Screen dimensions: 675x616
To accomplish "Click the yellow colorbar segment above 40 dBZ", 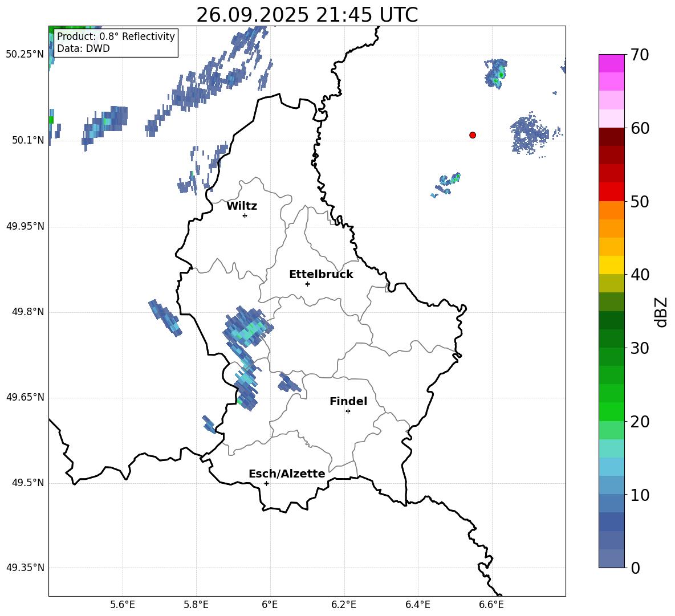I will pos(611,265).
